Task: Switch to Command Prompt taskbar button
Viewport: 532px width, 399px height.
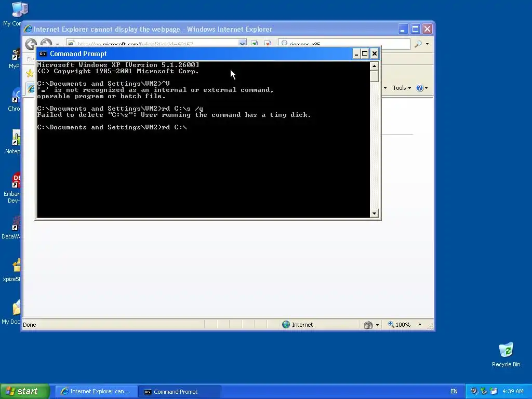Action: click(180, 392)
